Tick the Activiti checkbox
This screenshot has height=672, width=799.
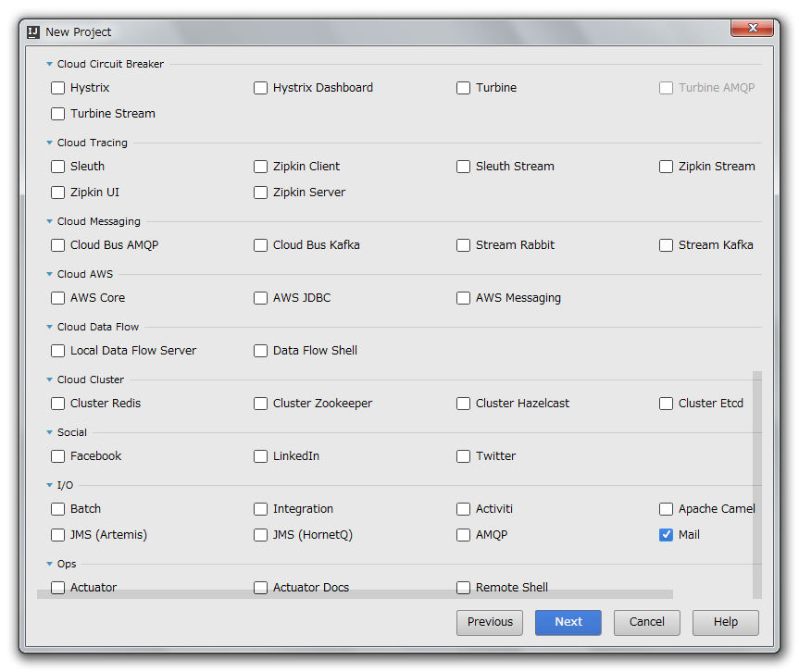tap(463, 509)
